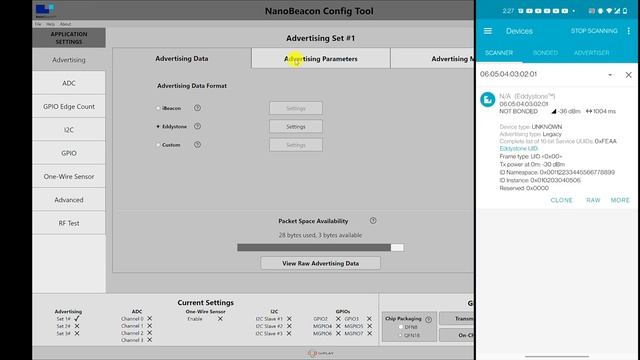Viewport: 640px width, 360px height.
Task: Click the help icon next to iBeacon
Action: coord(197,108)
